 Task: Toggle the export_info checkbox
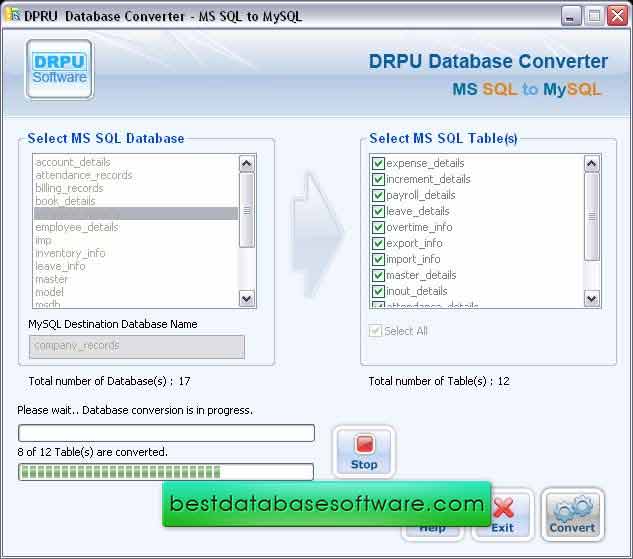coord(378,243)
